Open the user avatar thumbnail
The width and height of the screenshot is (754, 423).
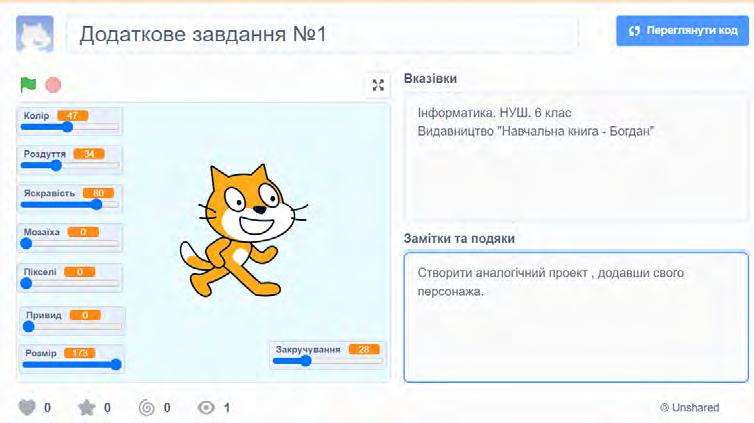coord(35,34)
